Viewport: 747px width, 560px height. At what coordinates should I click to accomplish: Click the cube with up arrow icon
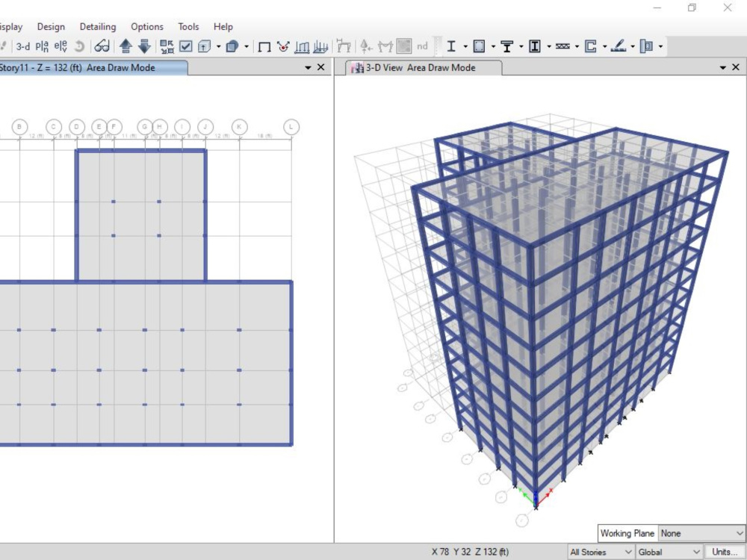(205, 46)
